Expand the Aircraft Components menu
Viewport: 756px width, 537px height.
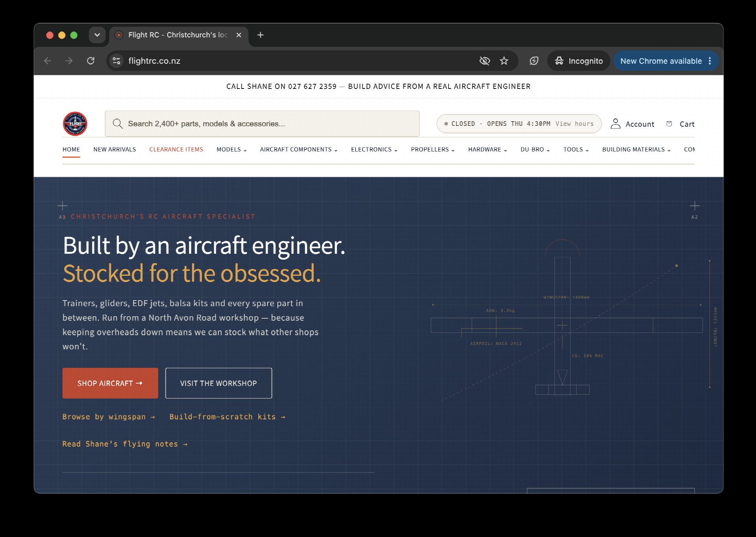click(x=299, y=149)
